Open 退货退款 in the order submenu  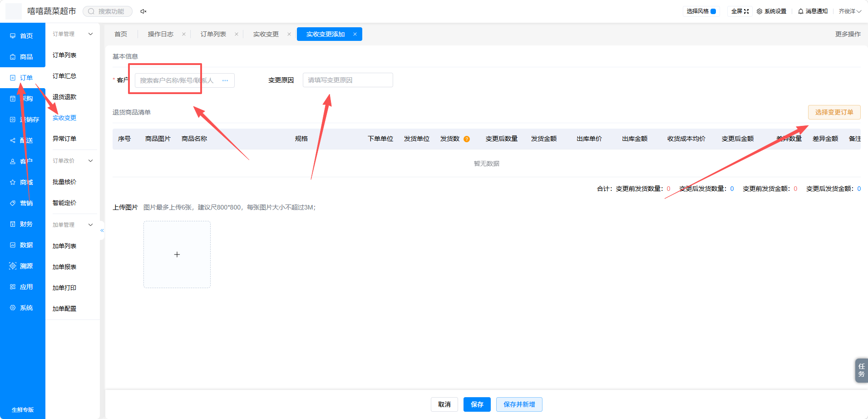(64, 97)
